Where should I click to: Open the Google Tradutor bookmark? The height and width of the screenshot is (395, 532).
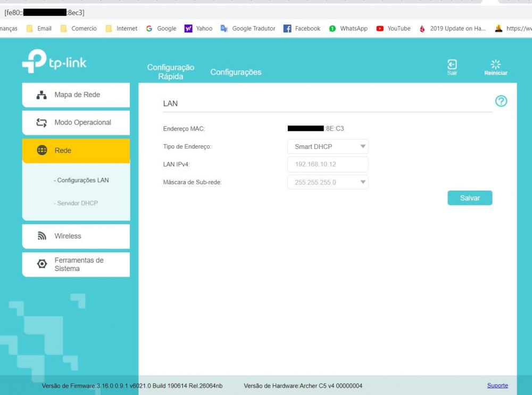248,29
